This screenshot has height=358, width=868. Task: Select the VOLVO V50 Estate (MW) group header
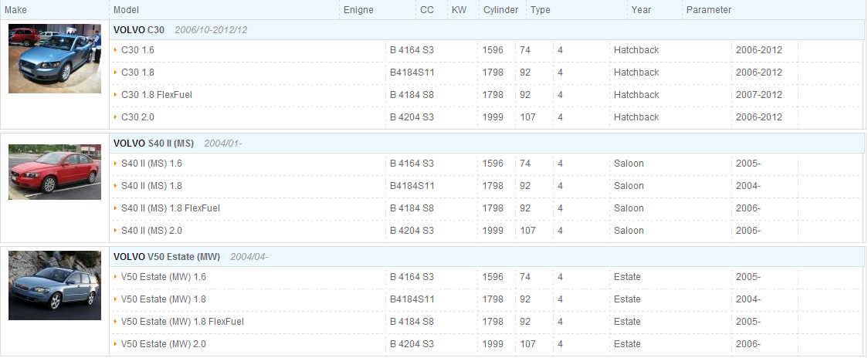tap(487, 257)
